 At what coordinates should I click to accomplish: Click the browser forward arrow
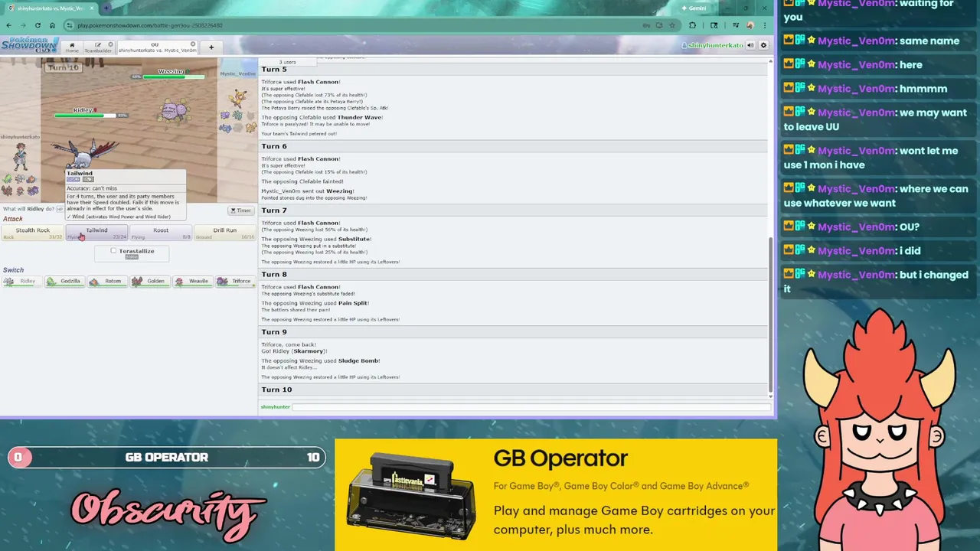click(23, 25)
